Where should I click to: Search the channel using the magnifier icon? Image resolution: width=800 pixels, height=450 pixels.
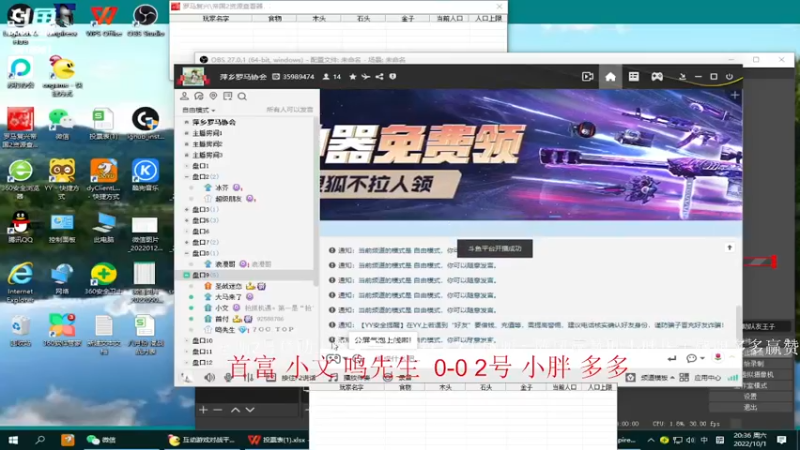pos(242,96)
